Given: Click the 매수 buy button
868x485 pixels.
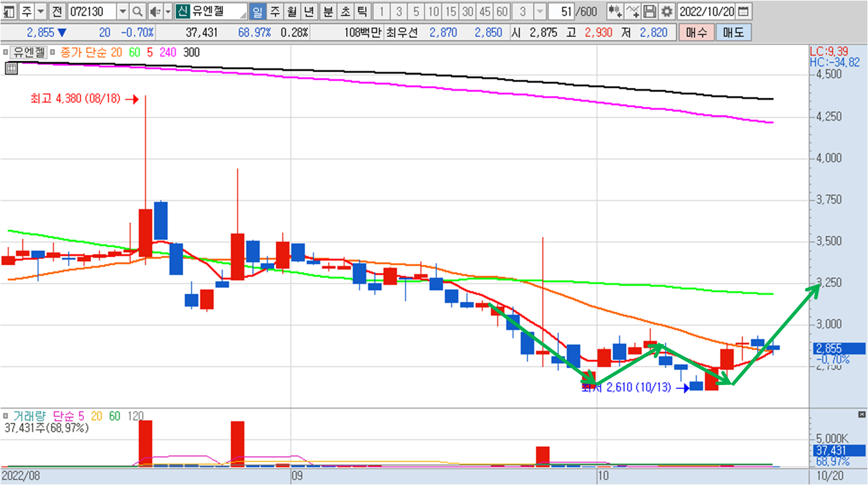Looking at the screenshot, I should pyautogui.click(x=696, y=32).
